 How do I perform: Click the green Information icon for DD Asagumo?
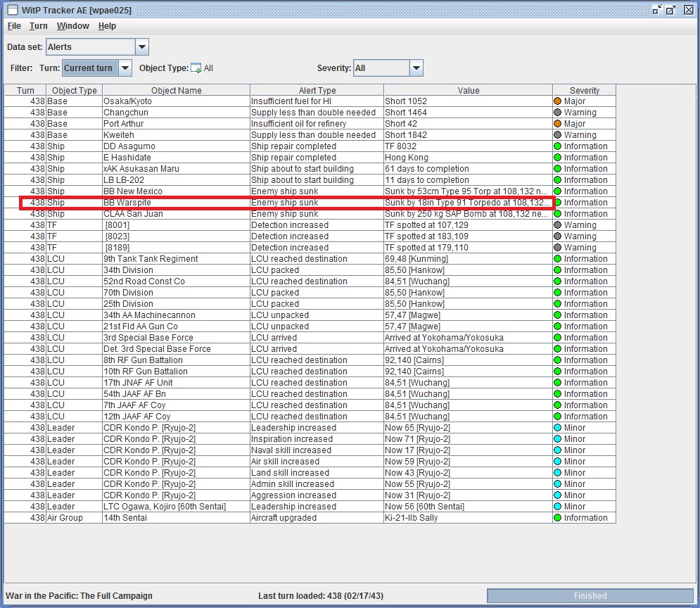[558, 146]
